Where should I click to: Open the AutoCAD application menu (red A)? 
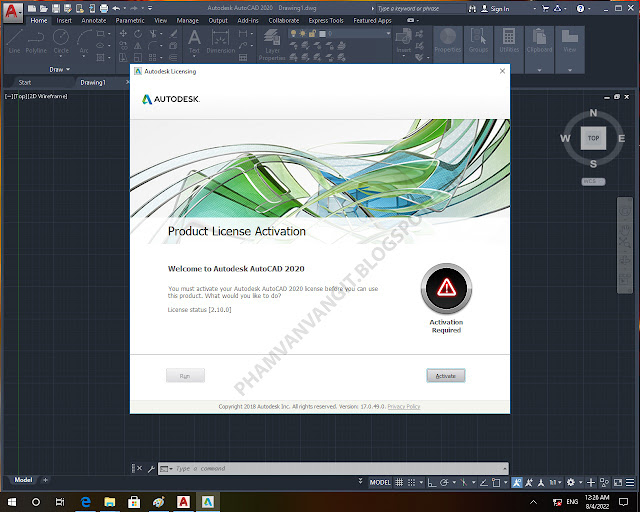12,12
